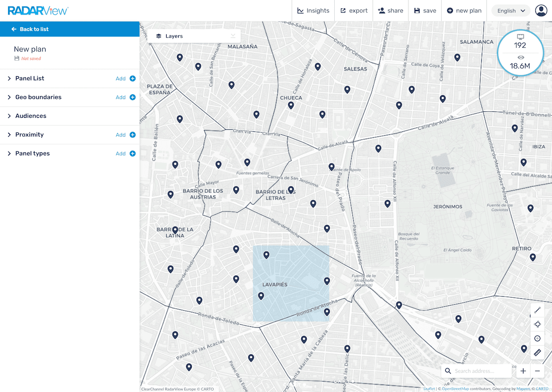
Task: Select the polygon drawing tool
Action: [x=537, y=324]
